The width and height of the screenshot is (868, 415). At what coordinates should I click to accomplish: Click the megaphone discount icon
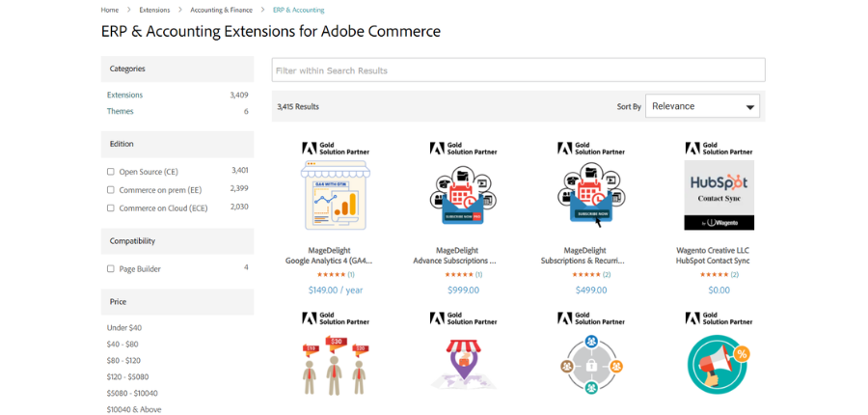[719, 365]
